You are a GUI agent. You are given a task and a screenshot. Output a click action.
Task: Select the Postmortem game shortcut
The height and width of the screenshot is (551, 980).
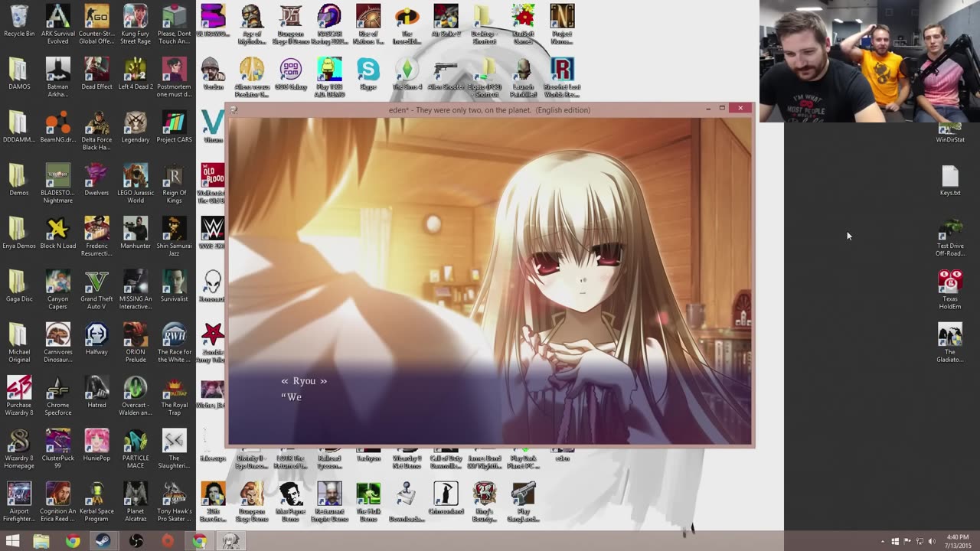point(174,77)
